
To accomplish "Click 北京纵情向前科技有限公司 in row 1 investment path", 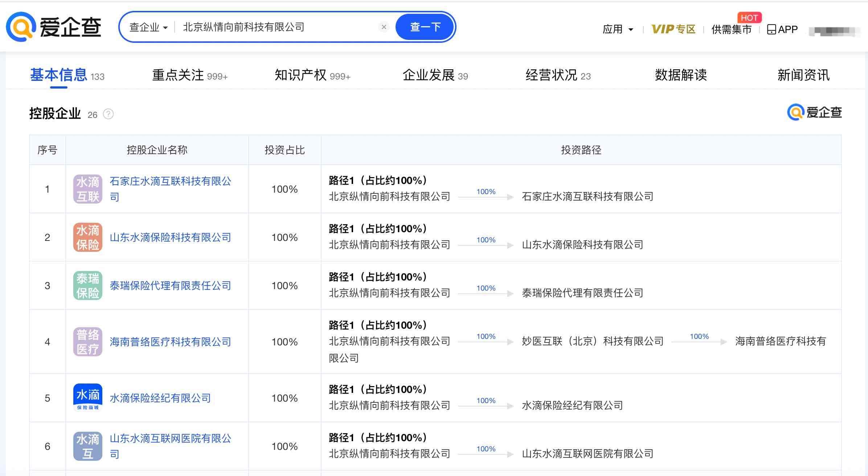I will point(389,197).
